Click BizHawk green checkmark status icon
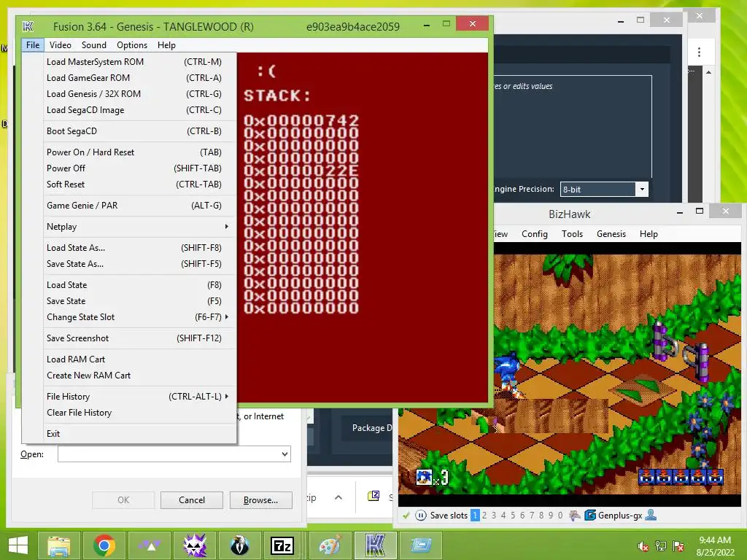 click(406, 516)
